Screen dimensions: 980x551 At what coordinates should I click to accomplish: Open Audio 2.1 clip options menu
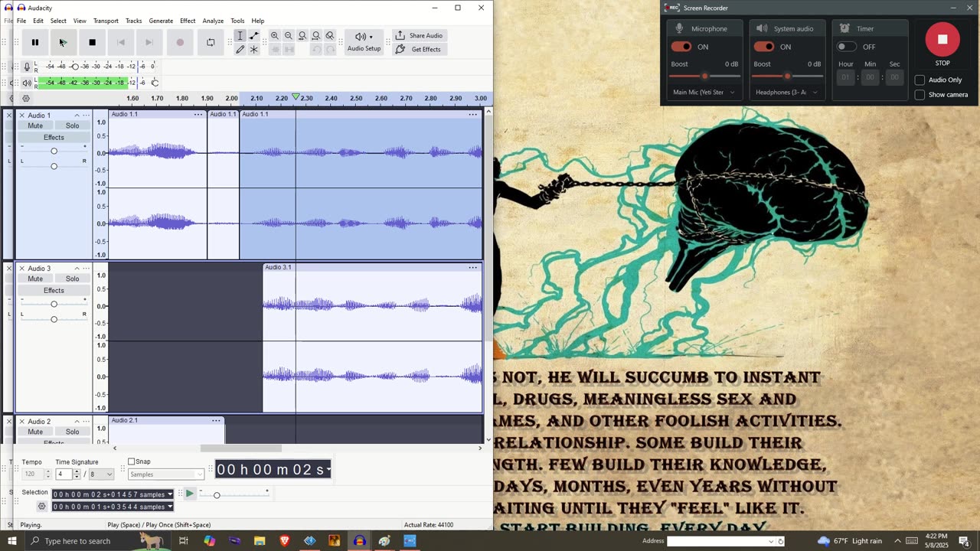[216, 420]
